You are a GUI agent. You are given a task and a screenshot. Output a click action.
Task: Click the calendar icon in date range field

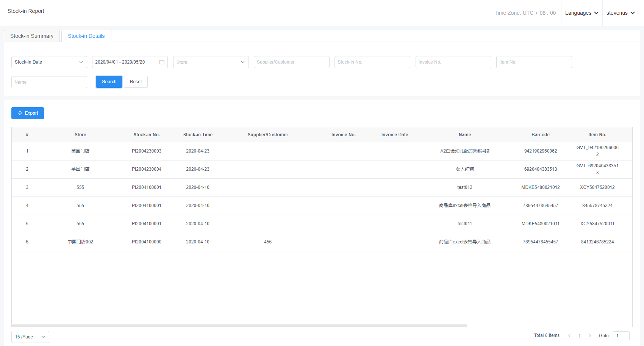click(162, 62)
